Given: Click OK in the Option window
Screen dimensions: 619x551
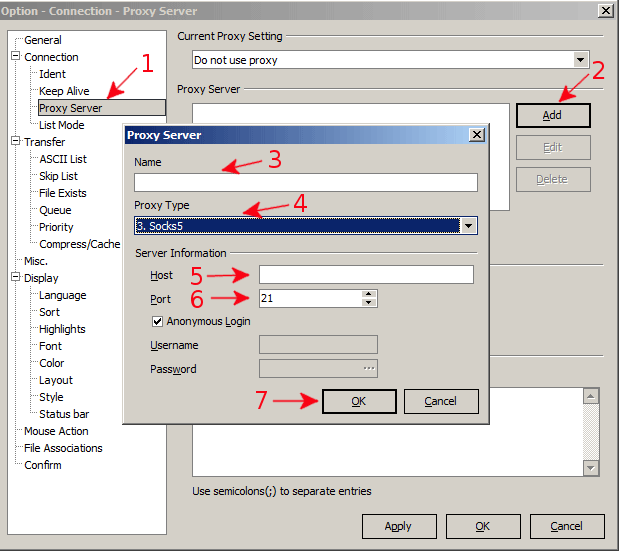Looking at the screenshot, I should click(x=483, y=526).
